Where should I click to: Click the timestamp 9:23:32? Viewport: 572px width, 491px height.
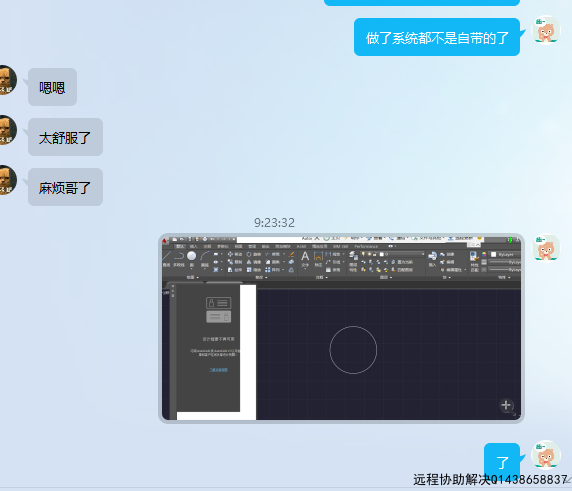tap(274, 223)
